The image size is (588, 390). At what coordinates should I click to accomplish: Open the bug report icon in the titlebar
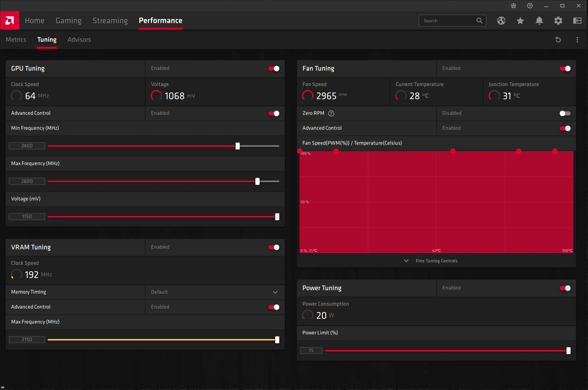[513, 5]
